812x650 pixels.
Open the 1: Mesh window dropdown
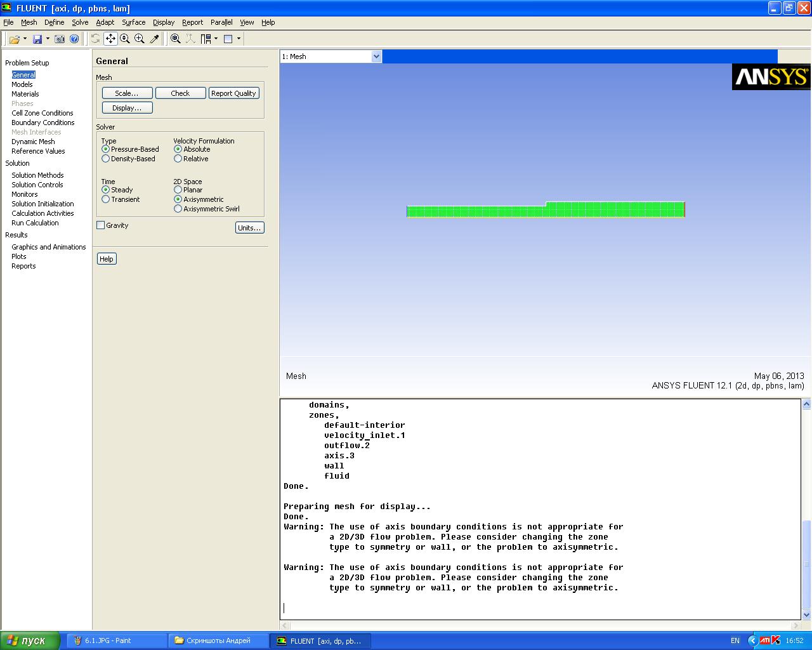coord(376,56)
